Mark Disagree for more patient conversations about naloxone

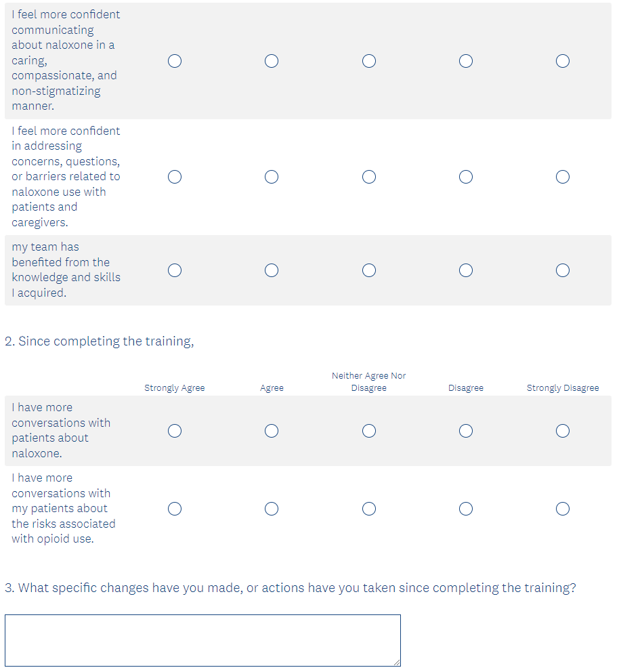[x=466, y=431]
